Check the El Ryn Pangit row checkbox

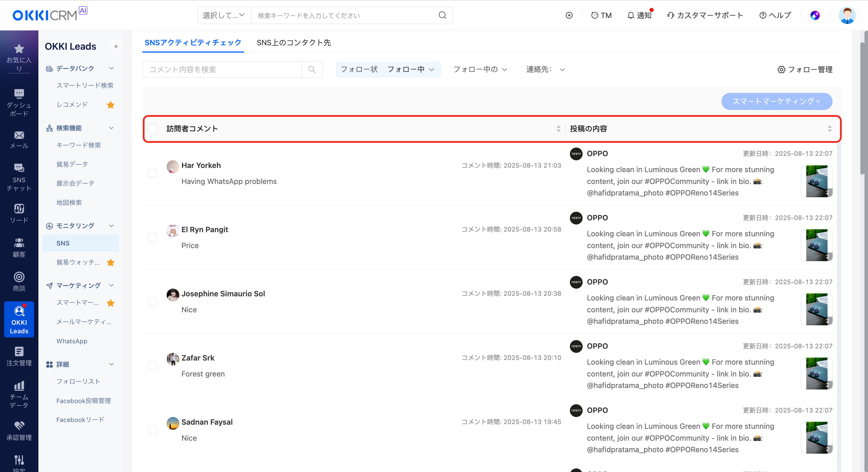(x=152, y=237)
